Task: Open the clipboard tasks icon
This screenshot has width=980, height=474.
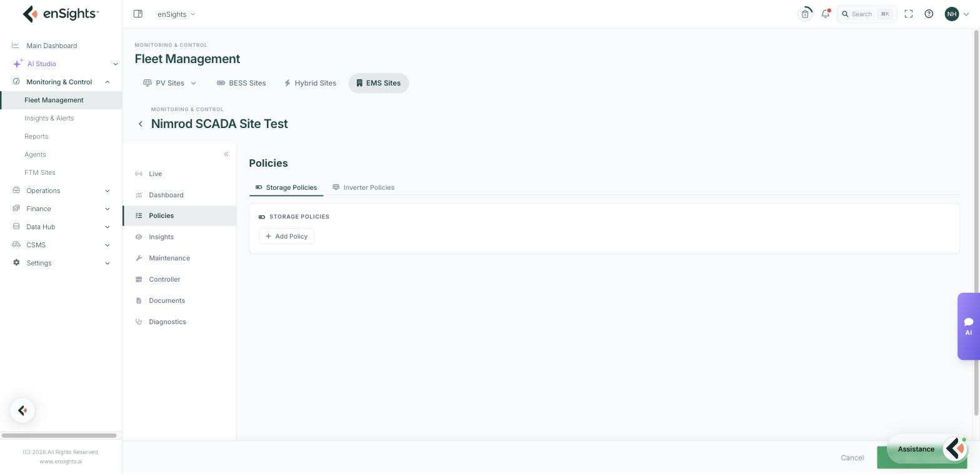Action: (x=806, y=14)
